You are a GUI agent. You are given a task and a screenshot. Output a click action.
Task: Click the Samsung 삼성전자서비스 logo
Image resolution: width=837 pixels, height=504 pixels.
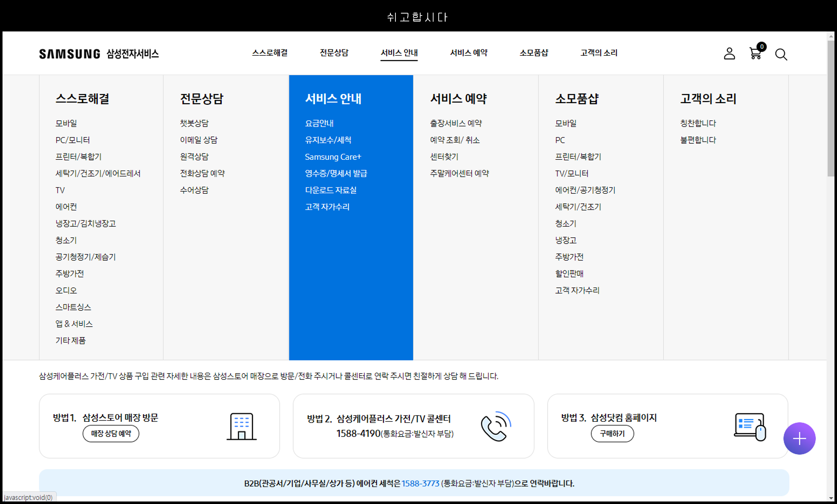99,54
